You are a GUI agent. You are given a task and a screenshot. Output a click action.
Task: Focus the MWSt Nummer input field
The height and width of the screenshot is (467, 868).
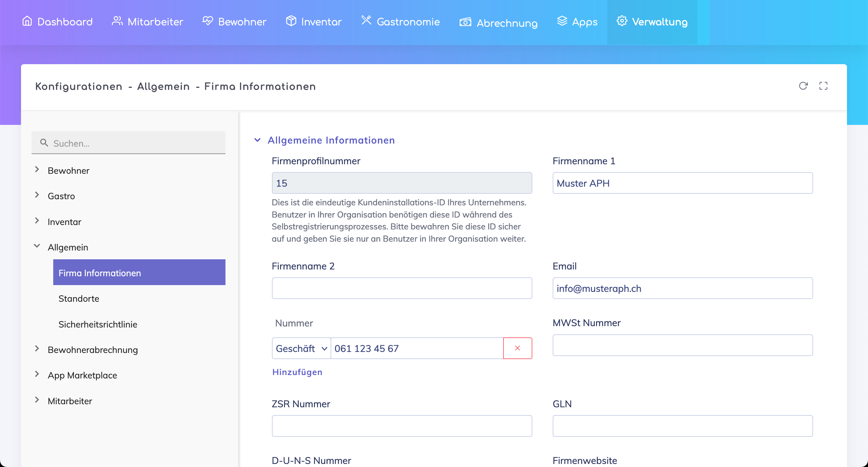tap(682, 345)
